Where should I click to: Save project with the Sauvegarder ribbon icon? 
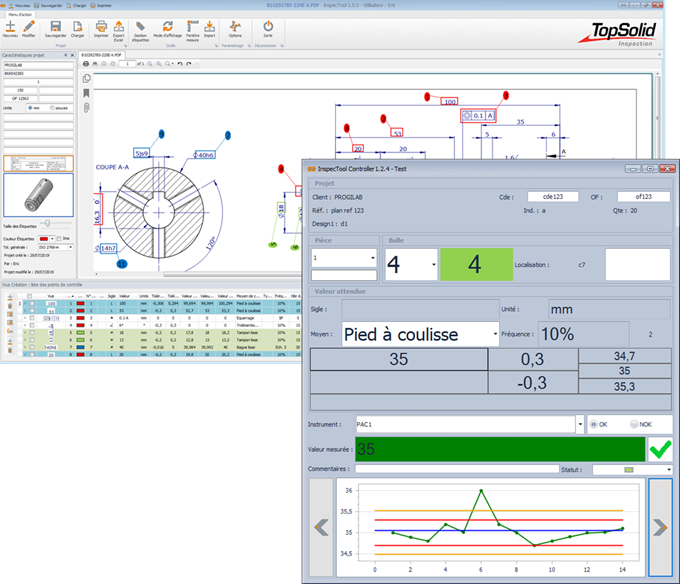[x=55, y=28]
